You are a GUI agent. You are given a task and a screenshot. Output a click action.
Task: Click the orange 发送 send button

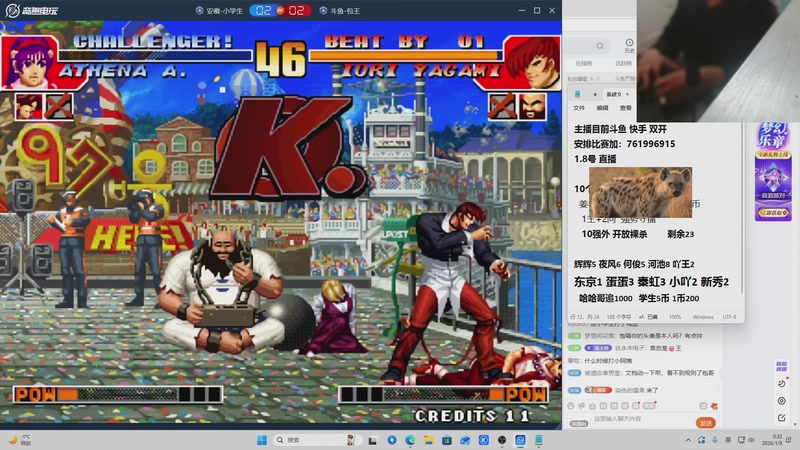click(706, 423)
